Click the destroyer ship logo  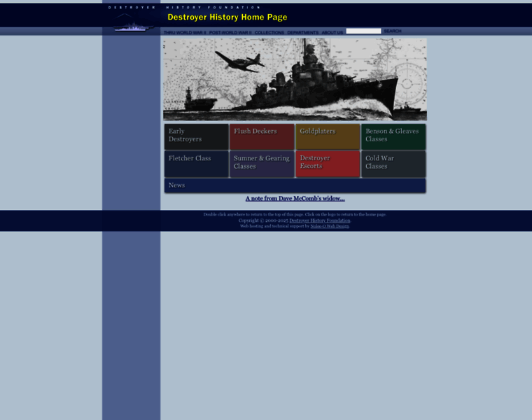tap(133, 23)
